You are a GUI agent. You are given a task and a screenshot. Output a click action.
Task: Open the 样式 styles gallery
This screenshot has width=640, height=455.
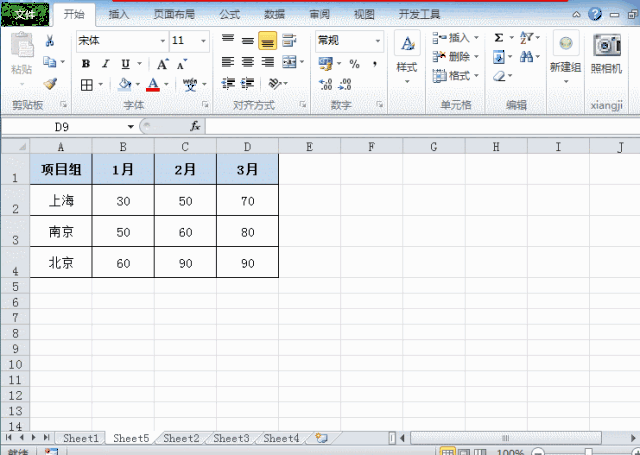click(407, 57)
